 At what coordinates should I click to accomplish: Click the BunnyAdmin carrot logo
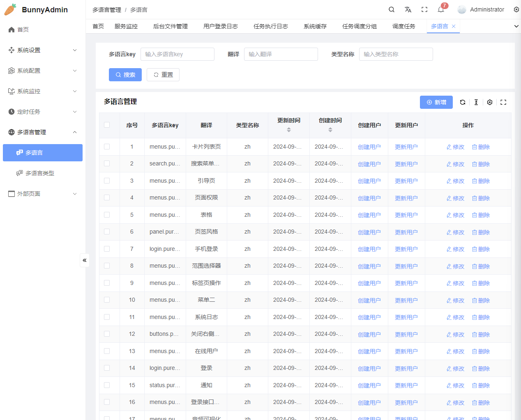[10, 9]
